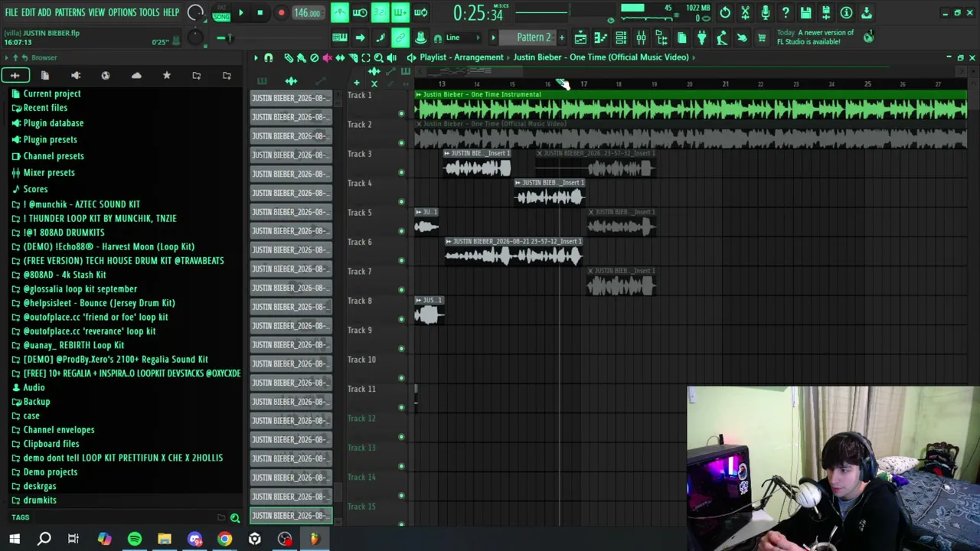Save the project with floppy disk icon
The height and width of the screenshot is (551, 980).
click(805, 12)
